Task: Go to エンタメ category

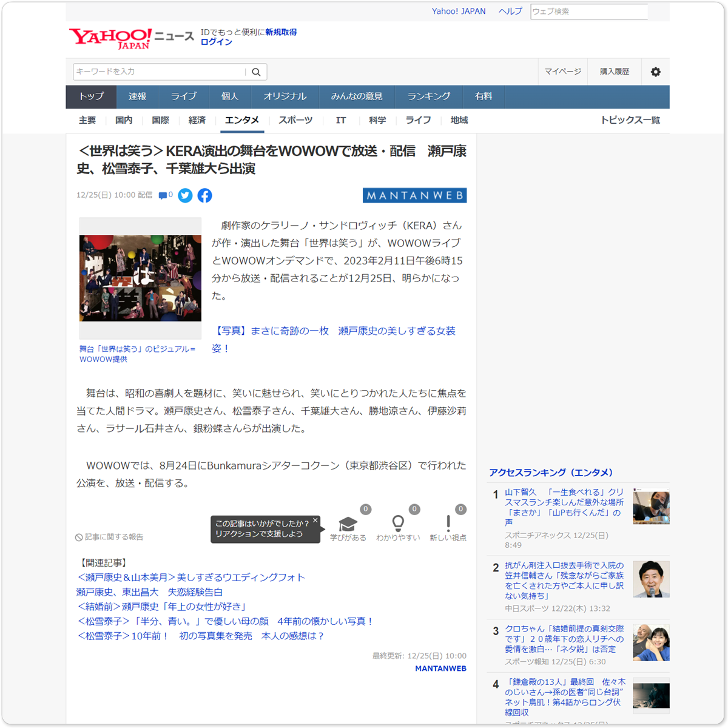Action: [242, 120]
